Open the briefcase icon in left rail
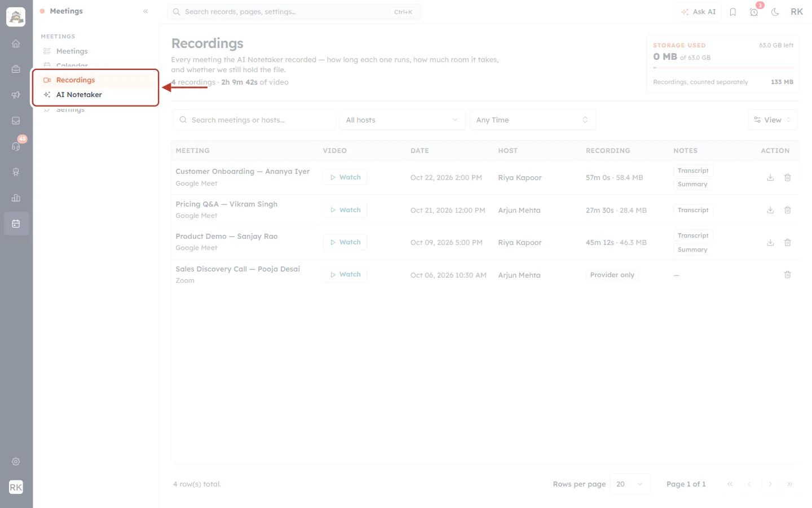 click(16, 69)
